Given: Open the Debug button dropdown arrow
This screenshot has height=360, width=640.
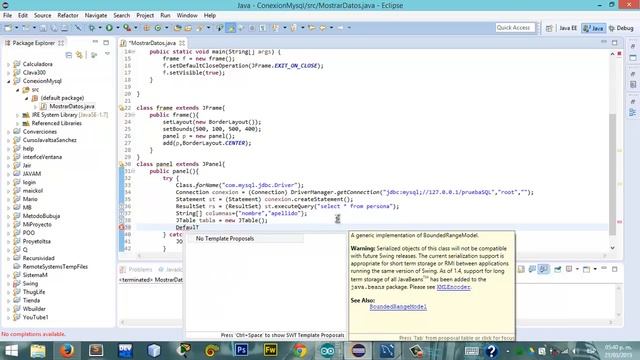Looking at the screenshot, I should (x=100, y=28).
